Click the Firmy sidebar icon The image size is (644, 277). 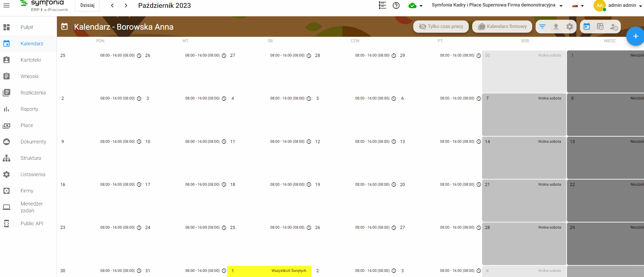coord(6,191)
